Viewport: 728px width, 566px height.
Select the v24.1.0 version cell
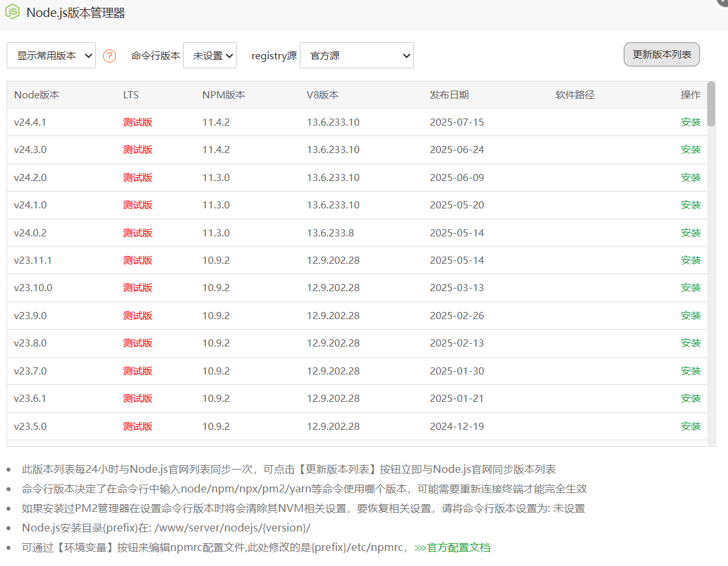pyautogui.click(x=30, y=205)
